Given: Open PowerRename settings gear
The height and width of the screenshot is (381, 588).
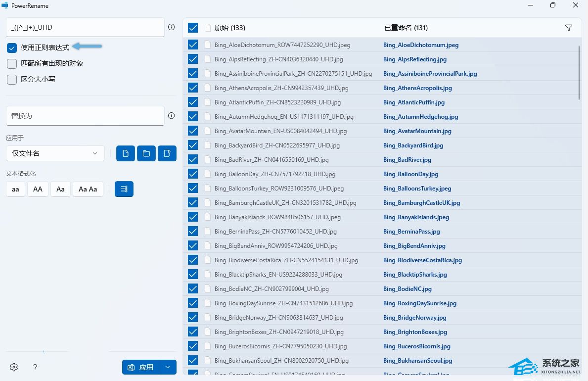Looking at the screenshot, I should tap(14, 367).
